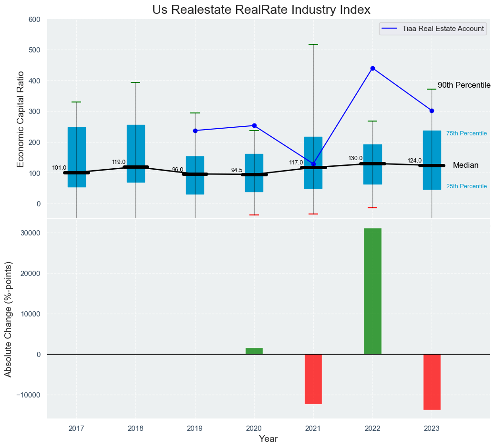Click the Tiaa Real Estate Account legend entry
This screenshot has height=448, width=495.
[x=443, y=29]
